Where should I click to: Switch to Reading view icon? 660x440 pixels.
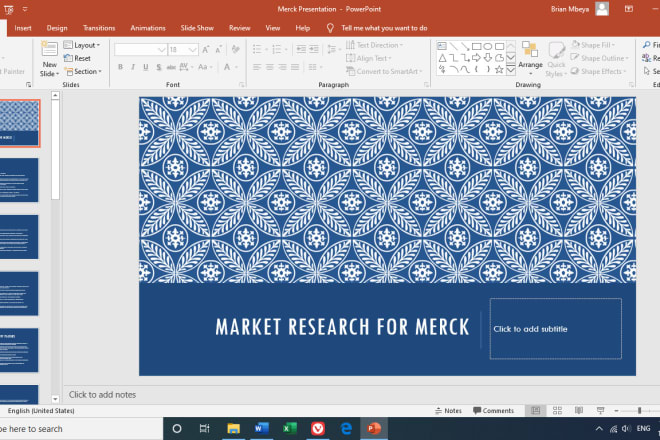[x=579, y=411]
